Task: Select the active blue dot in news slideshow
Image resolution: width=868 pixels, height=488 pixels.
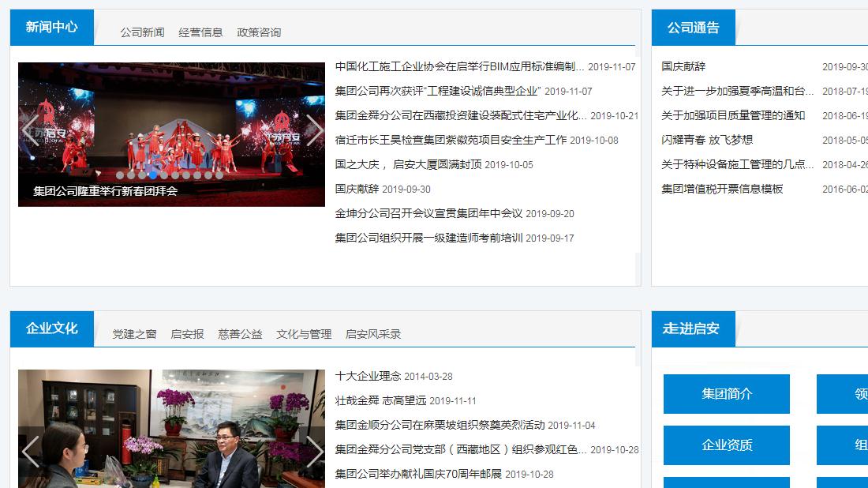Action: point(153,175)
